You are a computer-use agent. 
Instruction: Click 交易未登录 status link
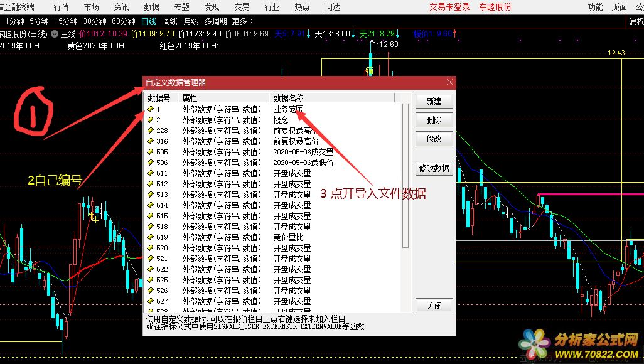pyautogui.click(x=449, y=7)
